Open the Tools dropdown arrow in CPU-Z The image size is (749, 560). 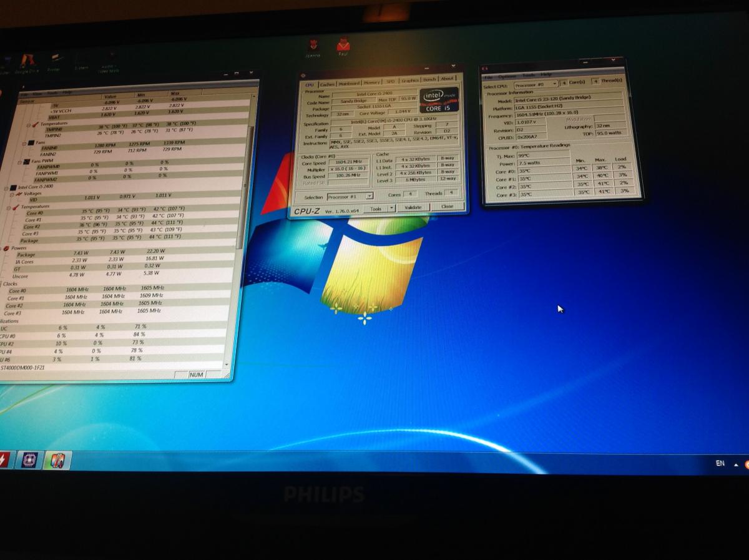[x=391, y=208]
